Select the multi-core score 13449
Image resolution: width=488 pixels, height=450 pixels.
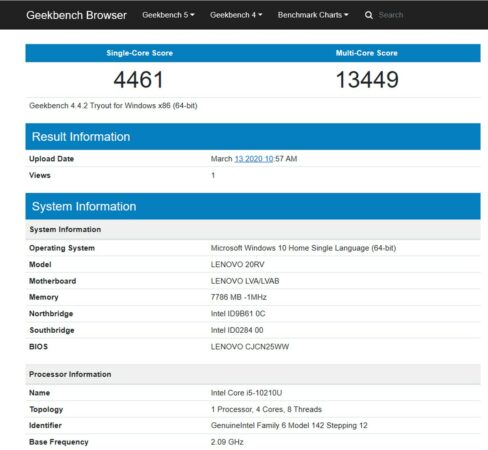tap(367, 80)
